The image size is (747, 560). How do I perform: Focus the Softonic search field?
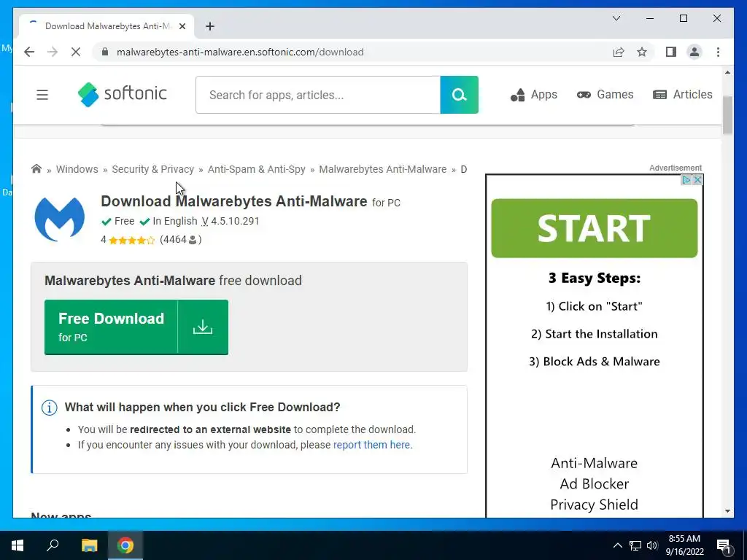click(x=318, y=95)
